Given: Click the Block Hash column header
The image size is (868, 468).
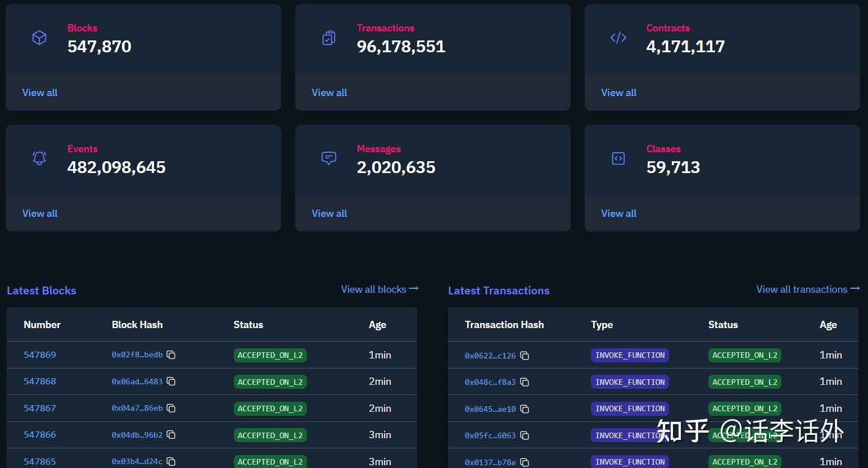Looking at the screenshot, I should click(x=137, y=325).
